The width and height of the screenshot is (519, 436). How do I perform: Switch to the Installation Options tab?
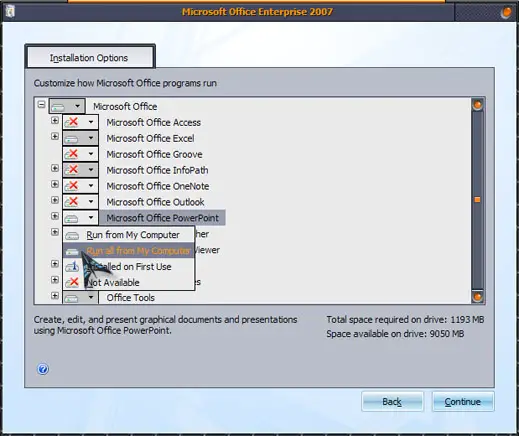pyautogui.click(x=89, y=58)
